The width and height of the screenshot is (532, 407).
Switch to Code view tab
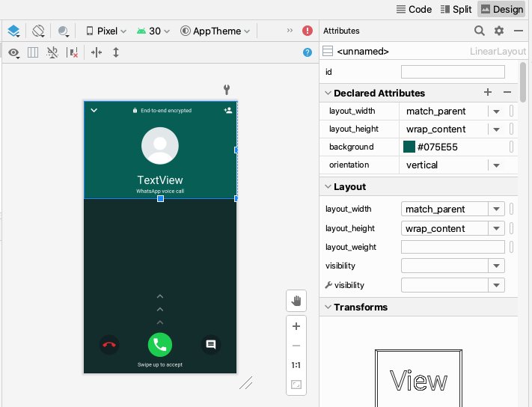[414, 9]
